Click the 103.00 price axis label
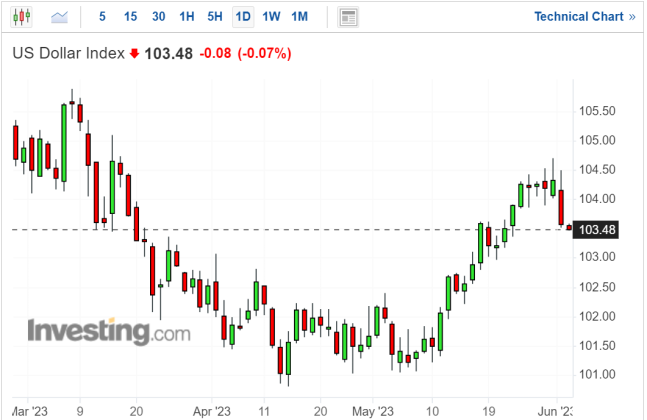Image resolution: width=647 pixels, height=420 pixels. click(597, 257)
